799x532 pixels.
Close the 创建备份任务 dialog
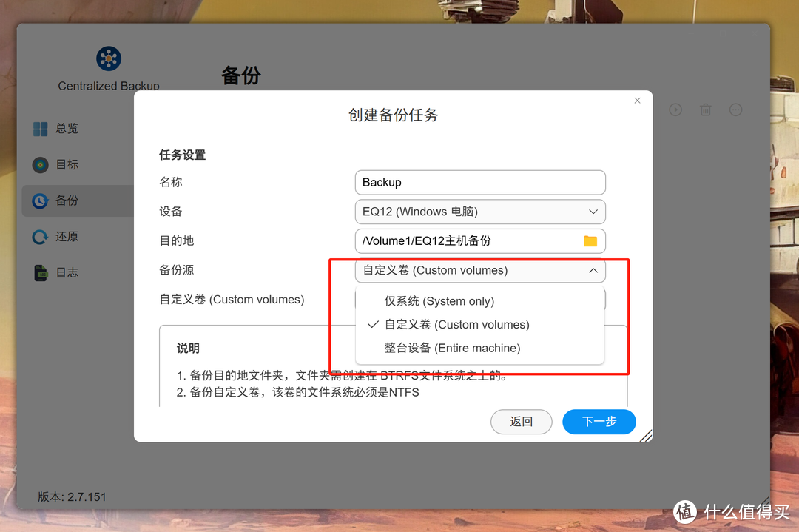click(637, 101)
